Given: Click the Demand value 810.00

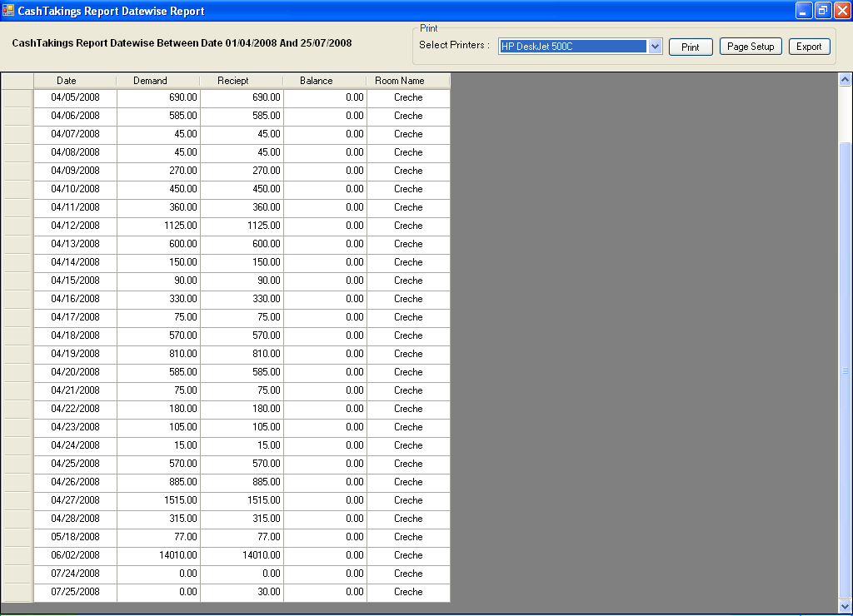Looking at the screenshot, I should 158,354.
